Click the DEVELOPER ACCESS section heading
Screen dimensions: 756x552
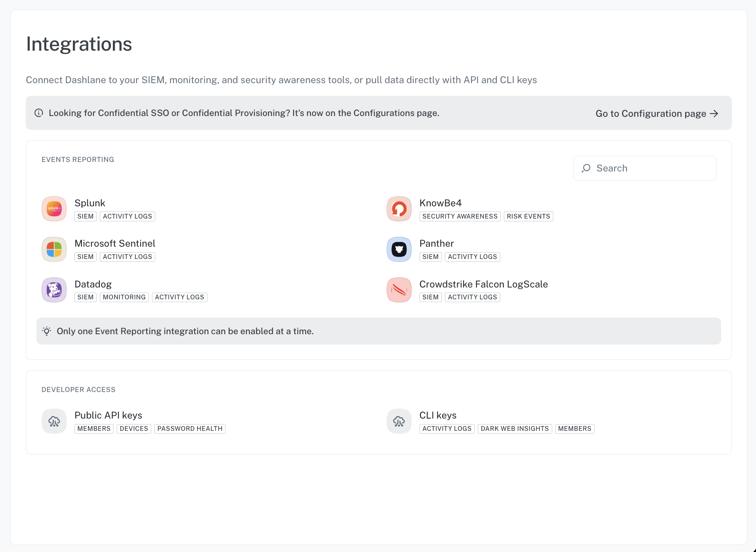click(x=79, y=390)
